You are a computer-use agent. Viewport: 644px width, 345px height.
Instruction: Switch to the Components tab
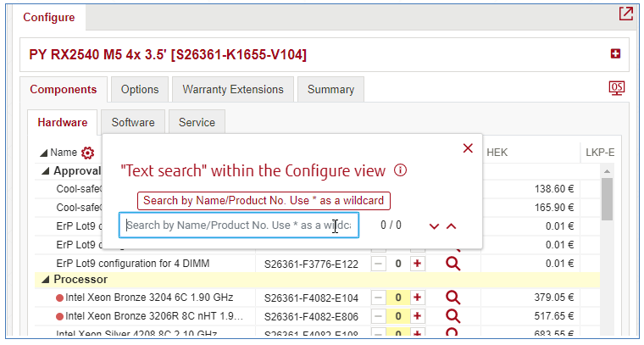point(64,90)
